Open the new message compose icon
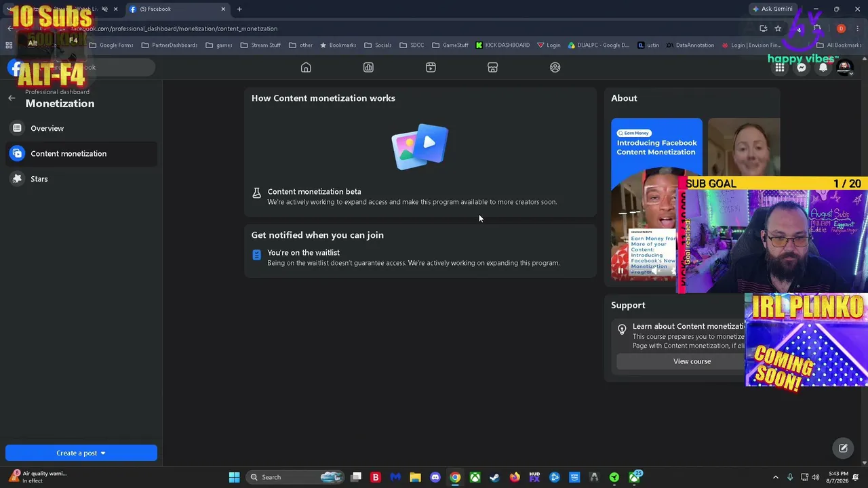Screen dimensions: 868x488 coord(843,448)
